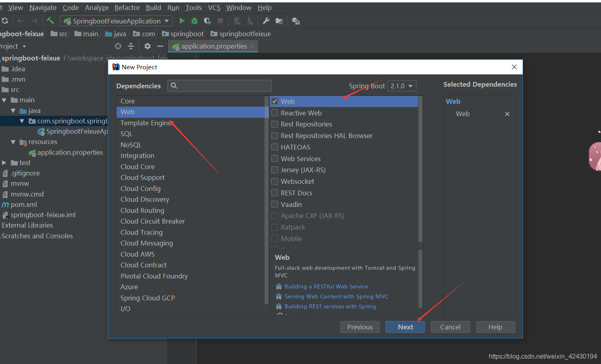This screenshot has width=601, height=364.
Task: Navigate forward with the right arrow icon
Action: pos(34,21)
